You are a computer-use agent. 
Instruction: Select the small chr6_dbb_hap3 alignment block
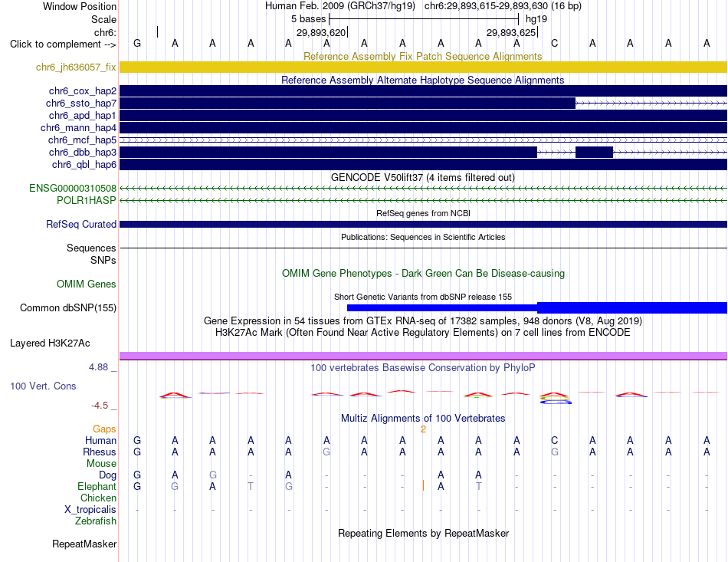[x=595, y=152]
